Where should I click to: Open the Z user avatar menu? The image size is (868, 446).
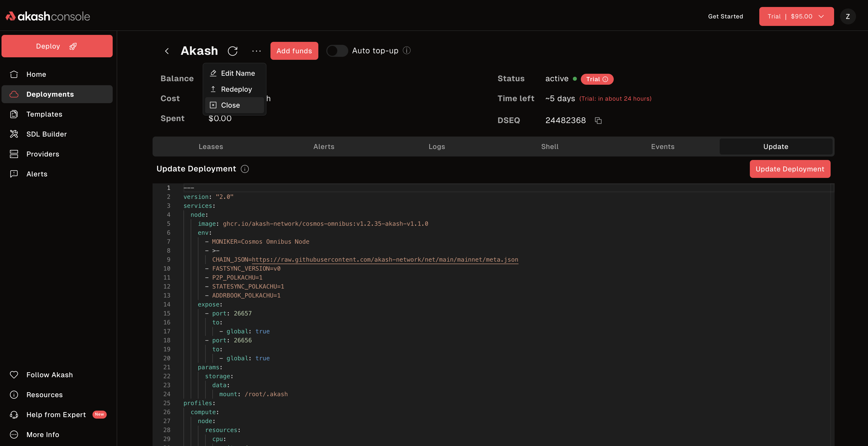click(x=848, y=16)
